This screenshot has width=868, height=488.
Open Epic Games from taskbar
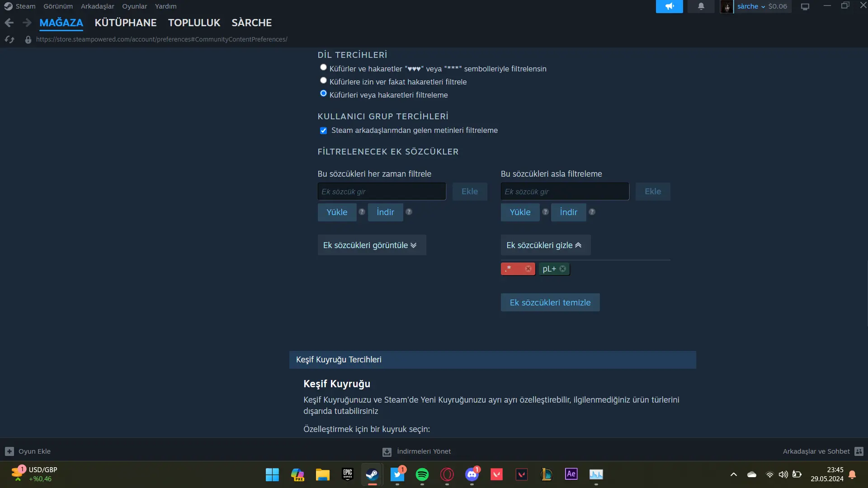tap(347, 474)
